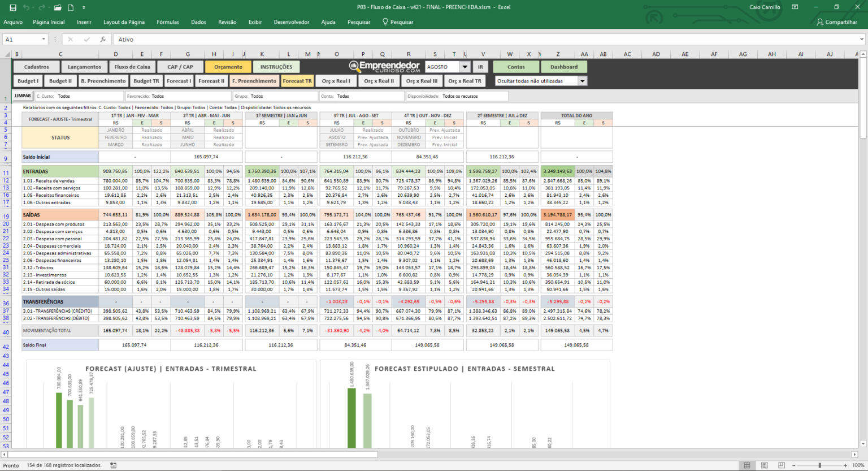The image size is (868, 471).
Task: Open the Exibir tab
Action: [x=255, y=22]
